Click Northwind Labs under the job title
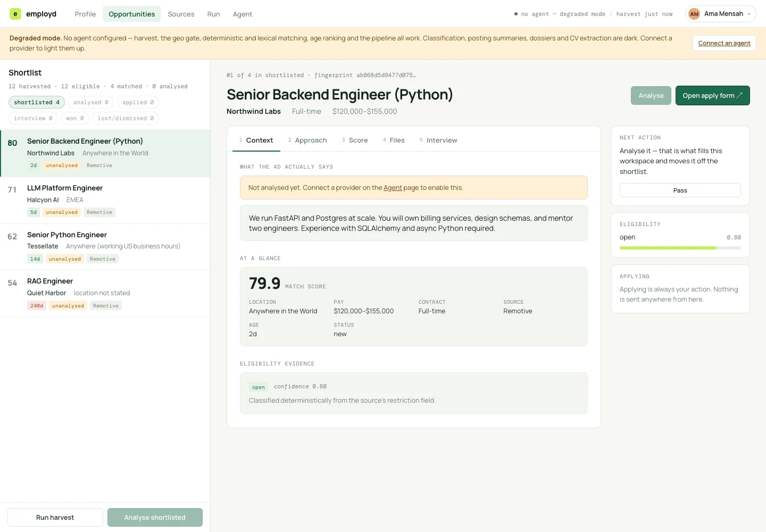The height and width of the screenshot is (532, 766). click(254, 111)
